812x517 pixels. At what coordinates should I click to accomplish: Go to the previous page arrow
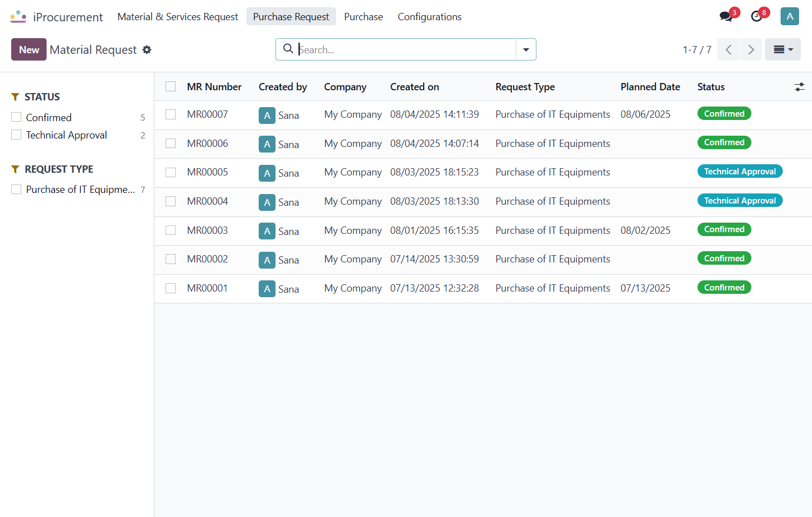(728, 49)
